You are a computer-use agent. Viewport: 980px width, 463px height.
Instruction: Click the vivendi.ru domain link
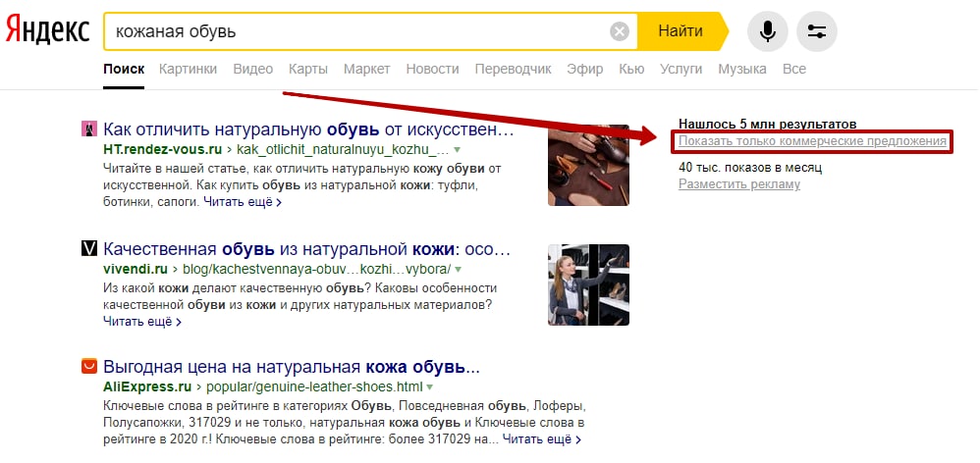(136, 270)
